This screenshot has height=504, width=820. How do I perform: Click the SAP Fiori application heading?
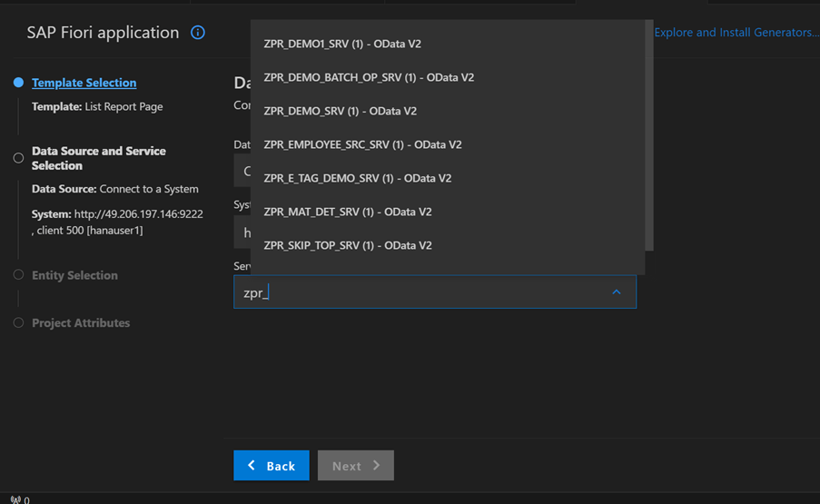(103, 33)
